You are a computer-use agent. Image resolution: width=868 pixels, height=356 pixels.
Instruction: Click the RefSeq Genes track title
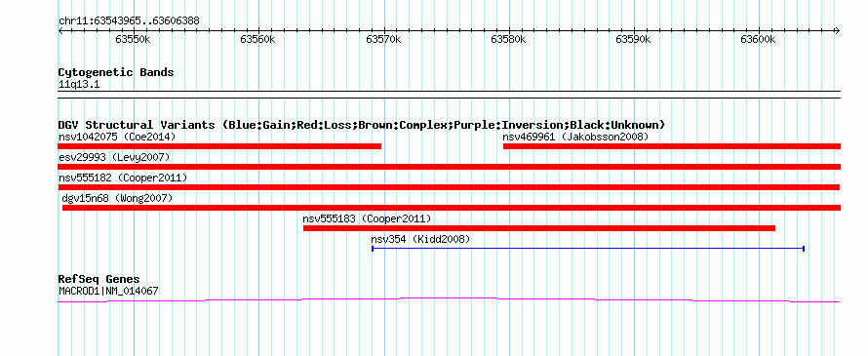99,279
